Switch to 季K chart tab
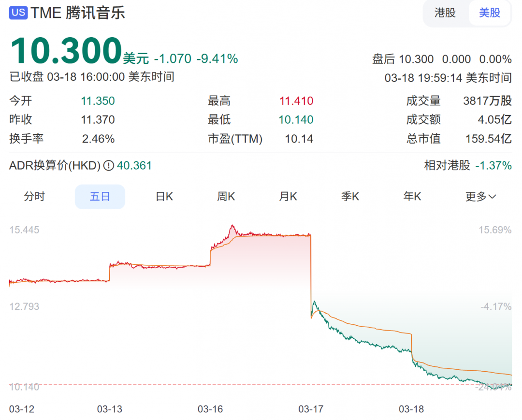522x420 pixels. [x=350, y=197]
